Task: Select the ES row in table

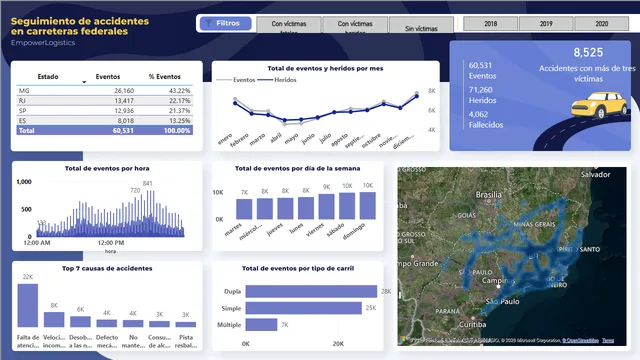Action: [104, 120]
